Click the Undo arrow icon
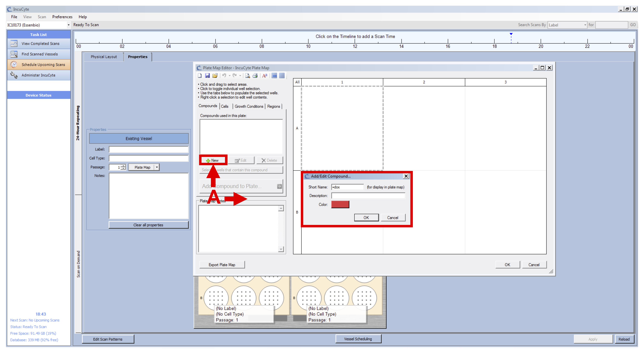644x351 pixels. tap(224, 76)
